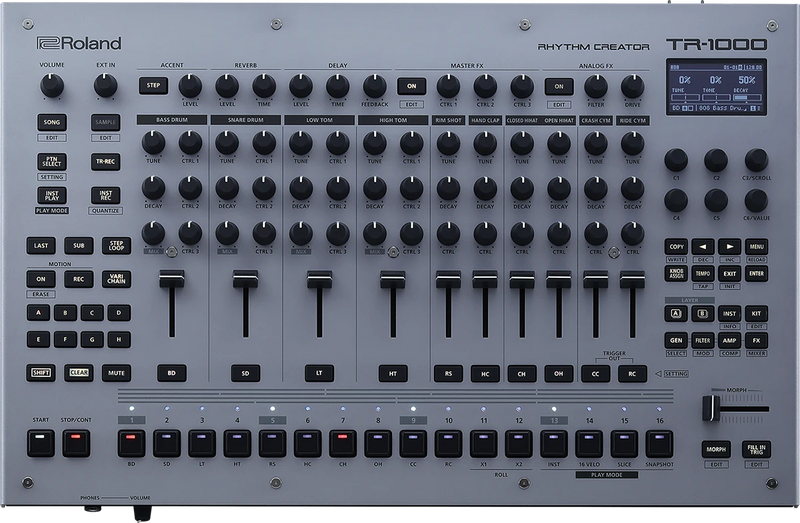The height and width of the screenshot is (523, 800).
Task: Select the RC instrument button
Action: [632, 373]
